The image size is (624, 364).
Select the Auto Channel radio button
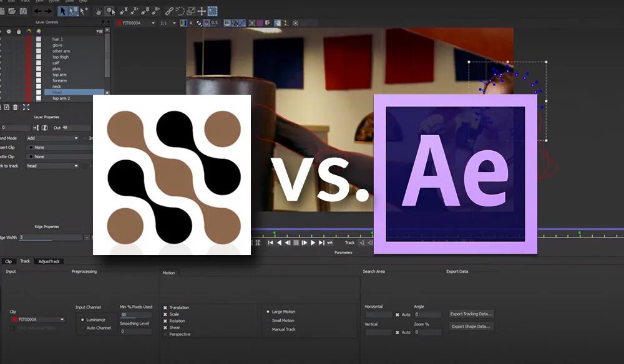pos(82,328)
